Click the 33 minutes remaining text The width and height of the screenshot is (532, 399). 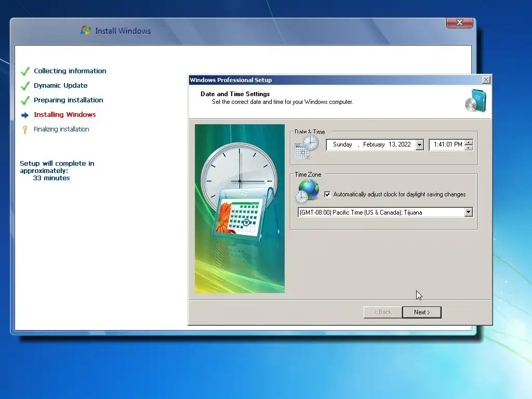[x=51, y=178]
